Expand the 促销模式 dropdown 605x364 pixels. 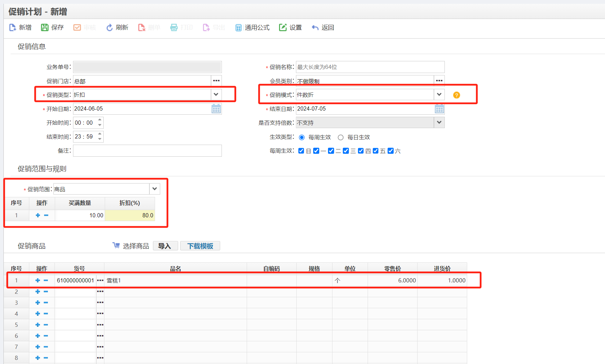(439, 94)
